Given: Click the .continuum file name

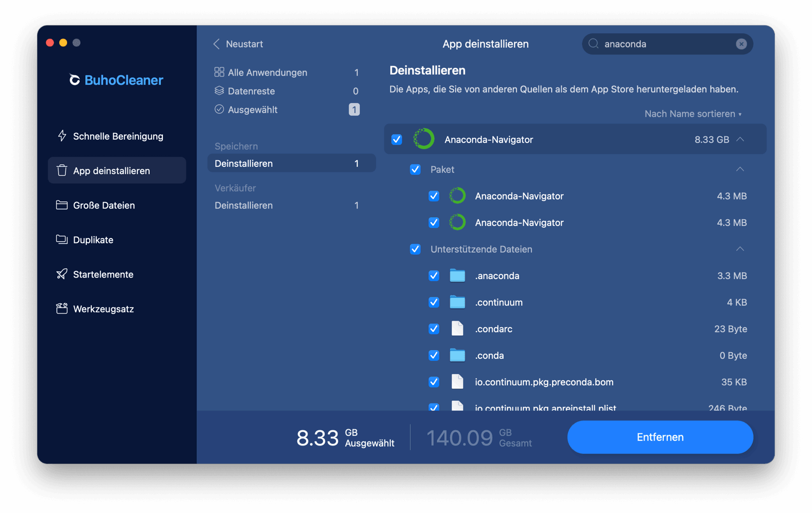Looking at the screenshot, I should (499, 302).
